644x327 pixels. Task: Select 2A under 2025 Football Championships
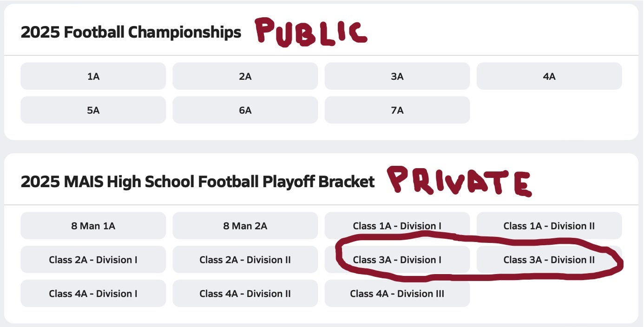click(x=245, y=76)
